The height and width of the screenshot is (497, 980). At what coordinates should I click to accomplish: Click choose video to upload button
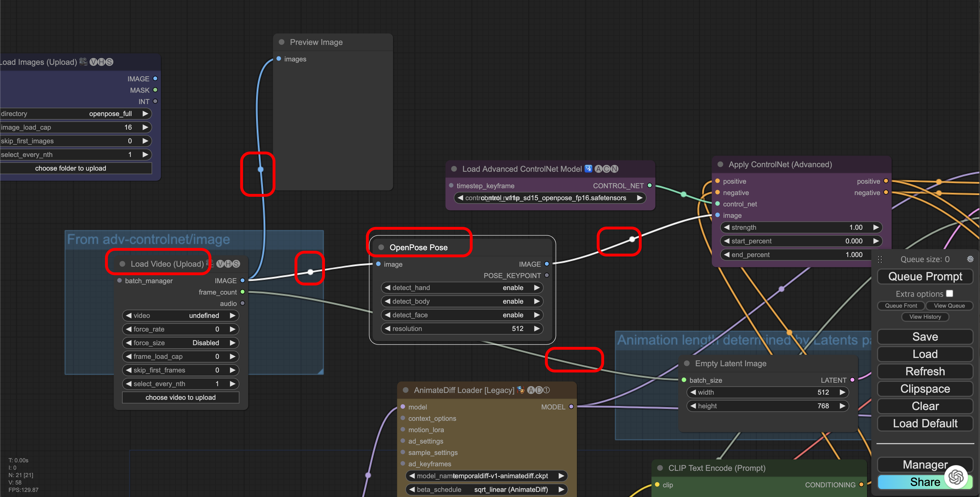pyautogui.click(x=180, y=397)
